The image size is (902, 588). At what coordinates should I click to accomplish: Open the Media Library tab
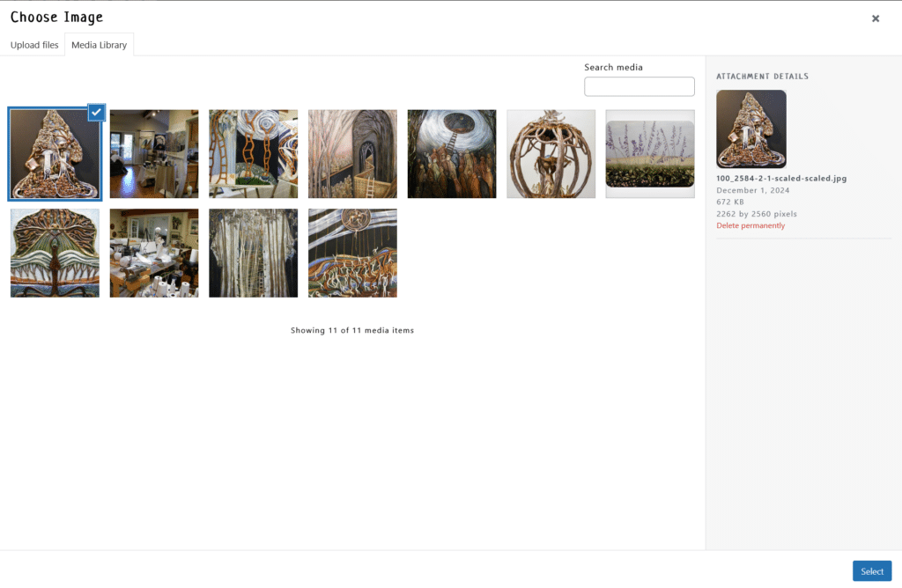coord(99,45)
